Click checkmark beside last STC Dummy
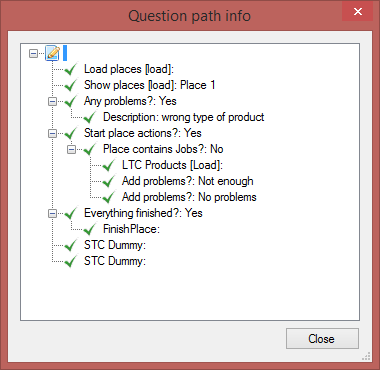 [71, 261]
